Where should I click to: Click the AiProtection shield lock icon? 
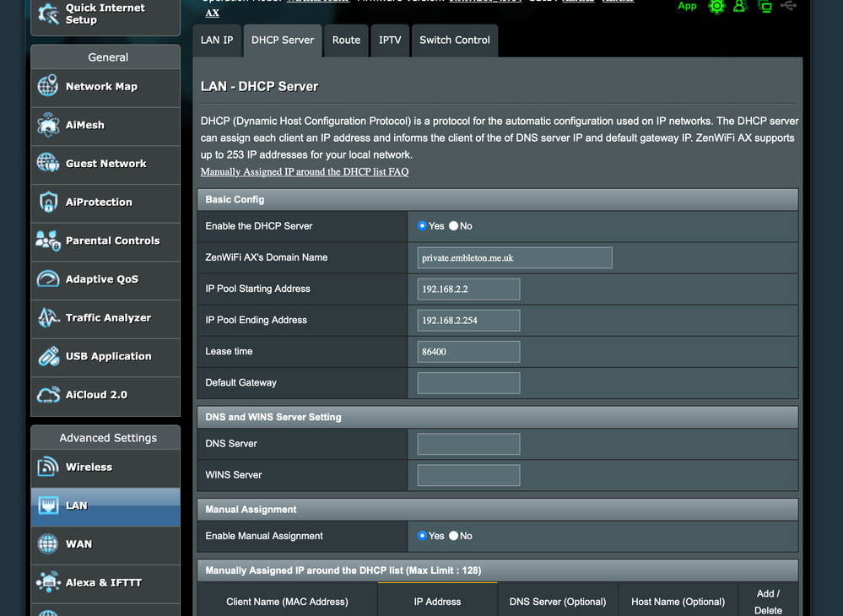(x=48, y=203)
